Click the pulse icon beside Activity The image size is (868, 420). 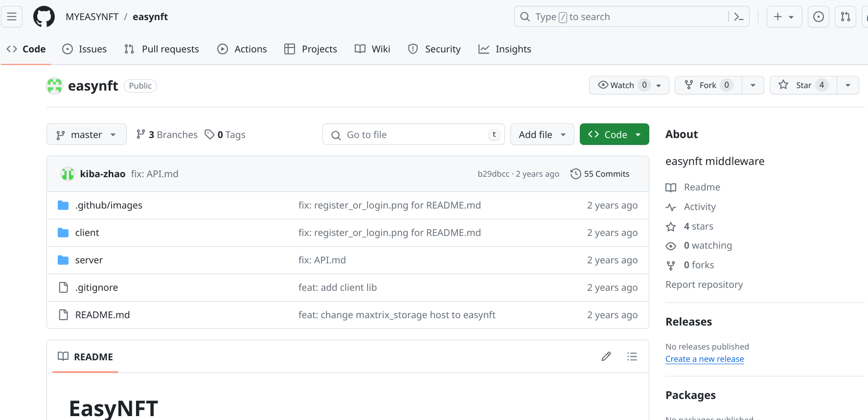coord(671,207)
